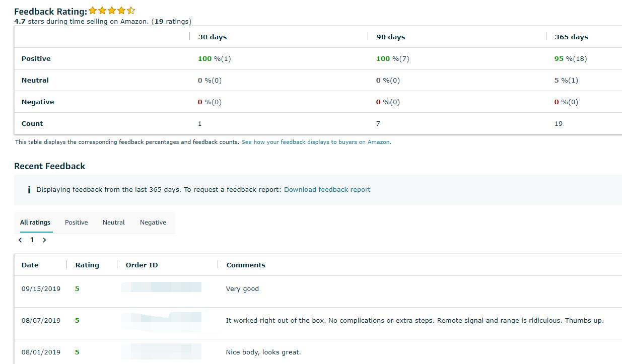Click the feedback rating stars
Screen dimensions: 622x364
[112, 11]
